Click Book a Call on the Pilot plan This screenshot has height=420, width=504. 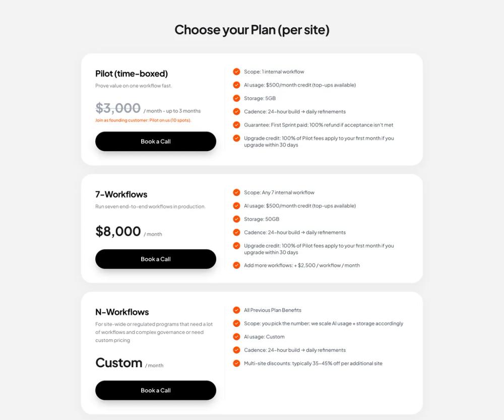pyautogui.click(x=155, y=142)
